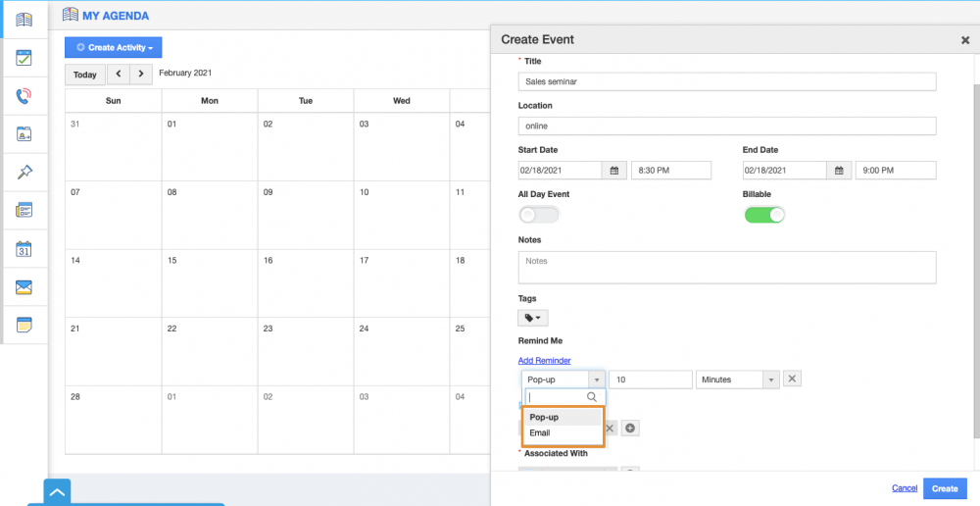Viewport: 980px width, 506px height.
Task: Remove the reminder row with X icon
Action: (x=794, y=379)
